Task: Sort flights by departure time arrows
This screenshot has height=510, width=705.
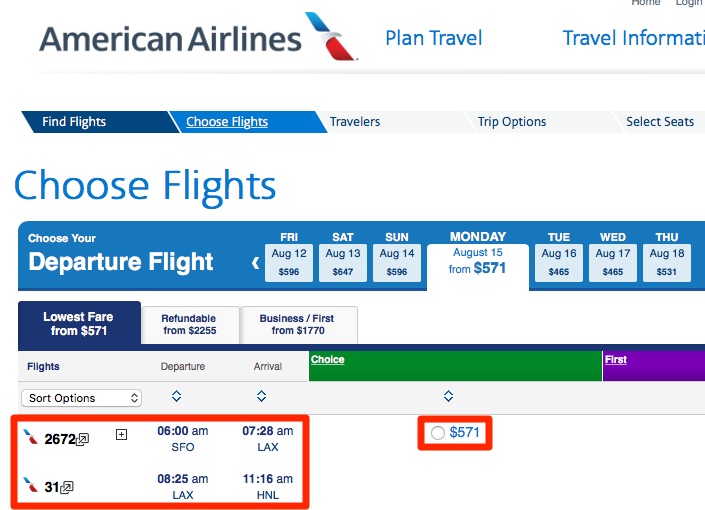Action: (176, 396)
